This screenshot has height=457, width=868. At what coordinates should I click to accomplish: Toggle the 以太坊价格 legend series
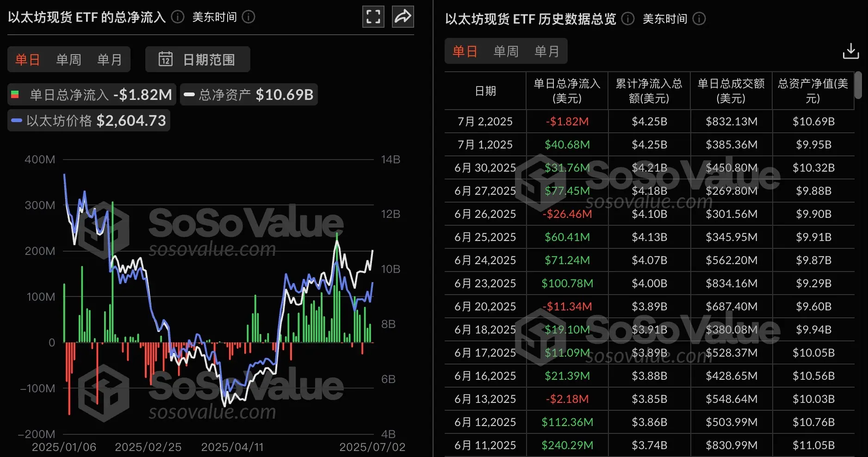[88, 120]
